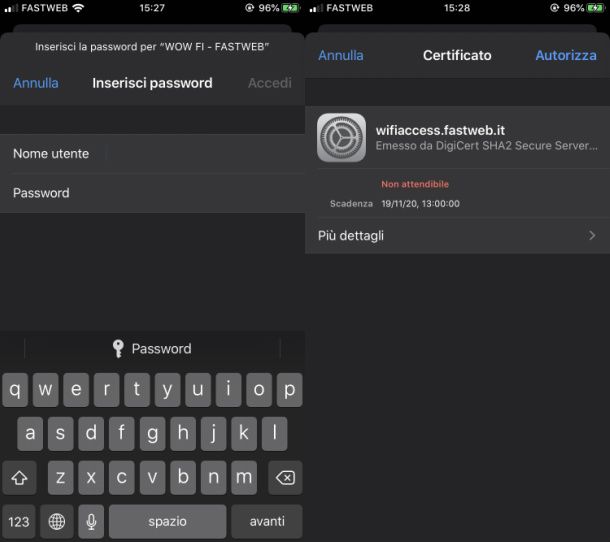Tap the battery icon on the password screen

291,8
